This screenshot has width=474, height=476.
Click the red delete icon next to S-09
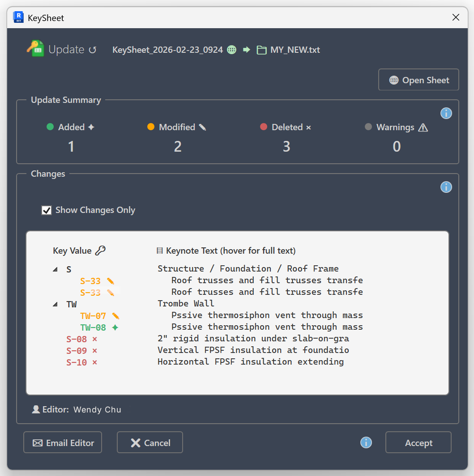point(95,350)
